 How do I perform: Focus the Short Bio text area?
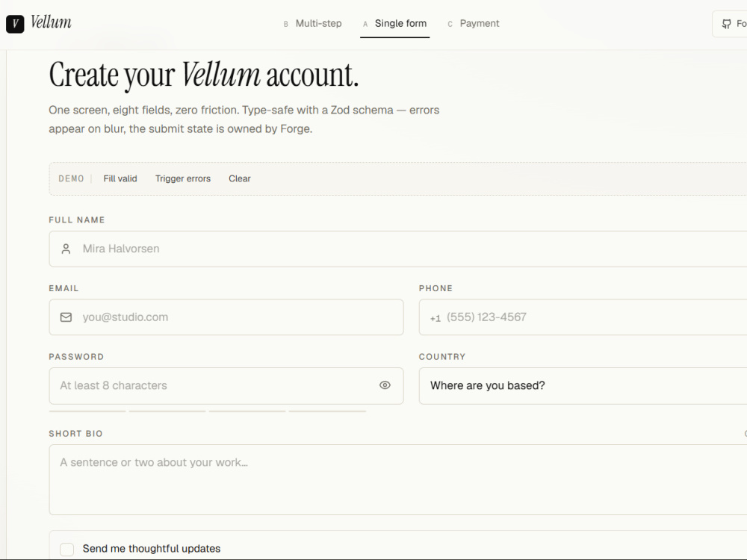(x=398, y=480)
